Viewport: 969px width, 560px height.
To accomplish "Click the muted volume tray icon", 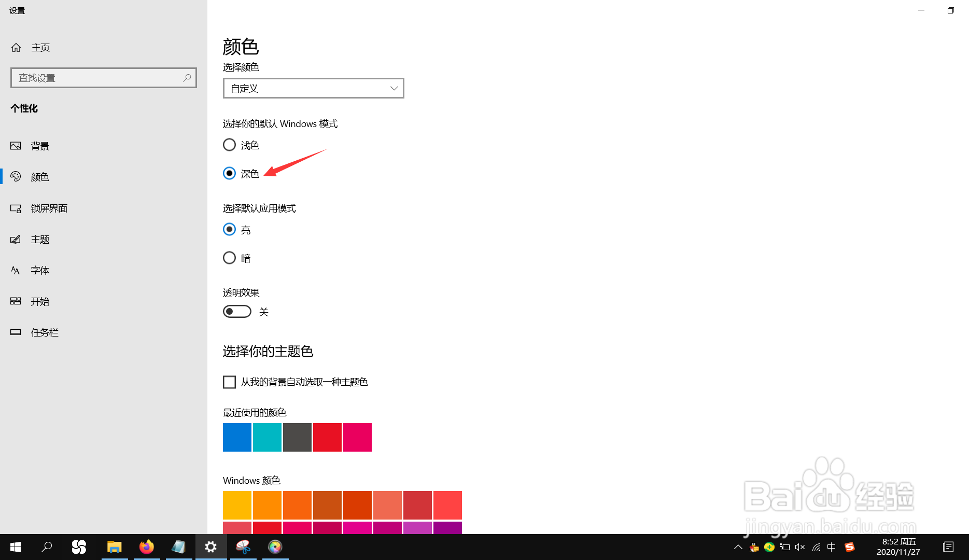I will [x=800, y=547].
